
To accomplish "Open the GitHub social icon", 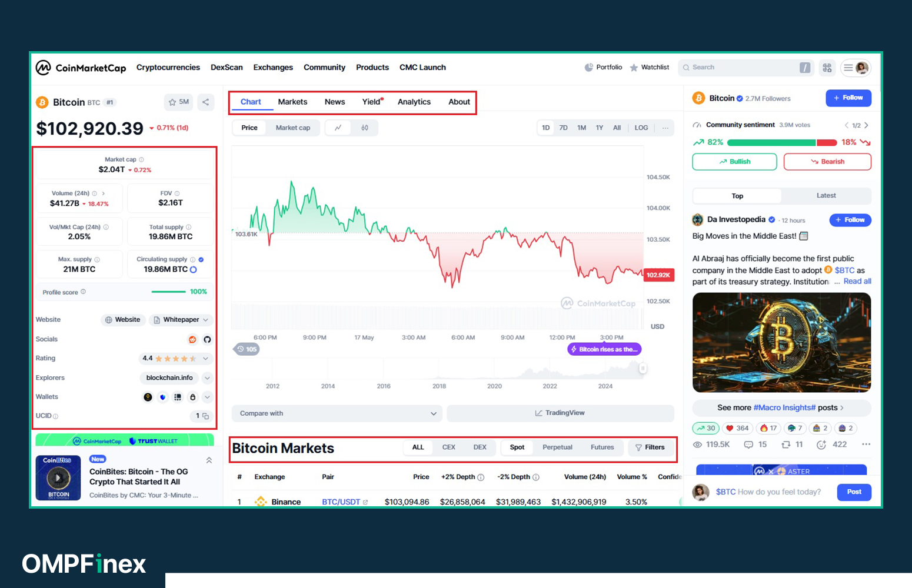I will [207, 339].
